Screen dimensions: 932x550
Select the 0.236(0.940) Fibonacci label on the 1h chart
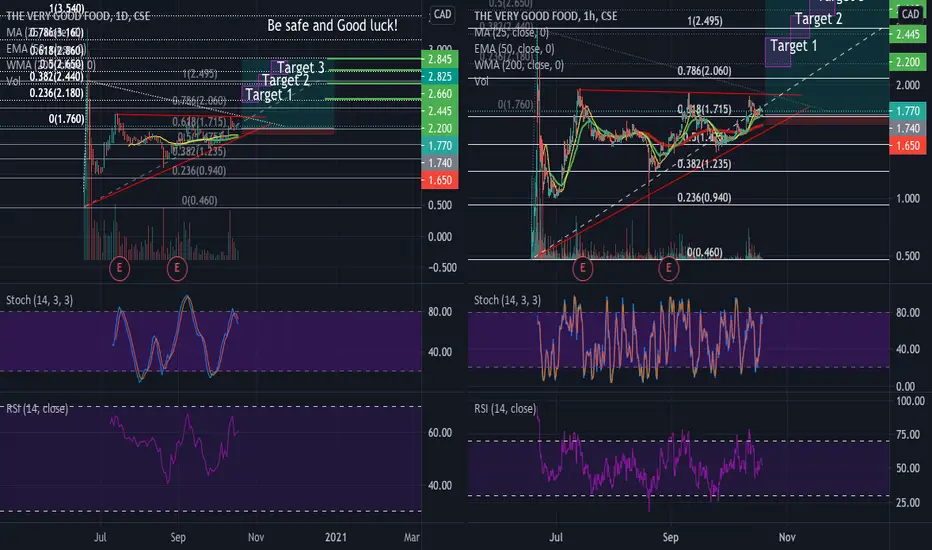[x=704, y=197]
